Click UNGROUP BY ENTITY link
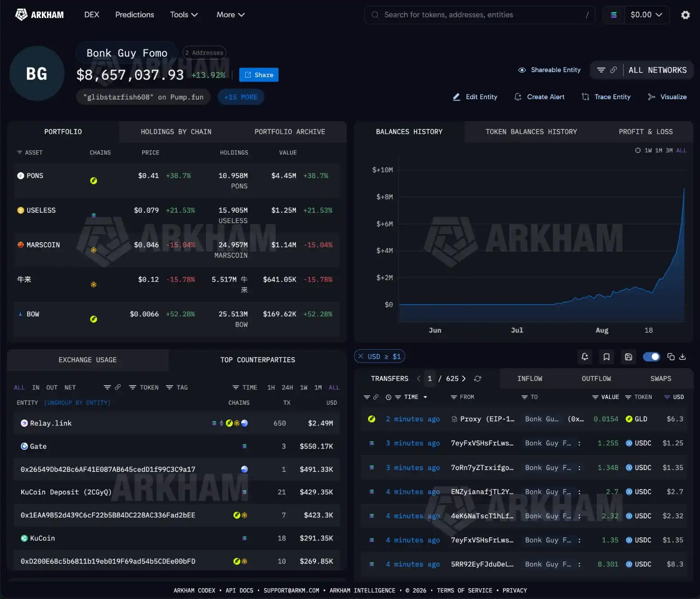Viewport: 700px width, 599px height. pos(77,403)
